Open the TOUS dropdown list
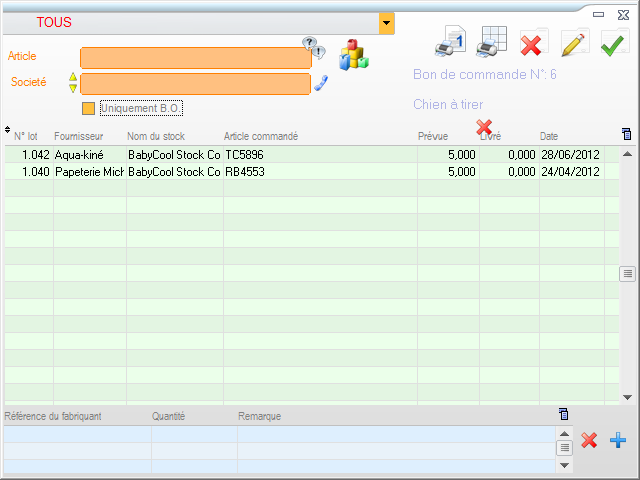640x480 pixels. point(386,22)
